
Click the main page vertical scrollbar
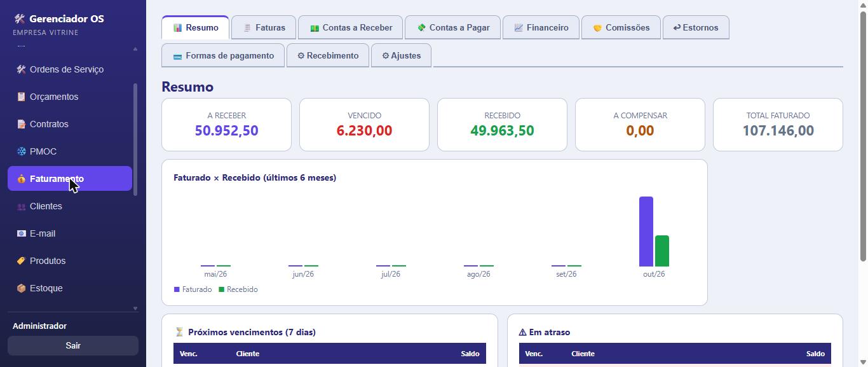(863, 135)
